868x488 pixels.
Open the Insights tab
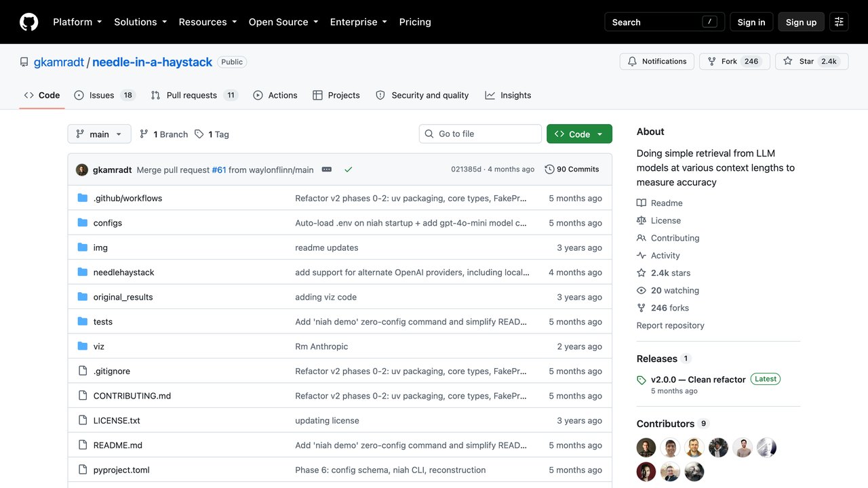pos(508,96)
